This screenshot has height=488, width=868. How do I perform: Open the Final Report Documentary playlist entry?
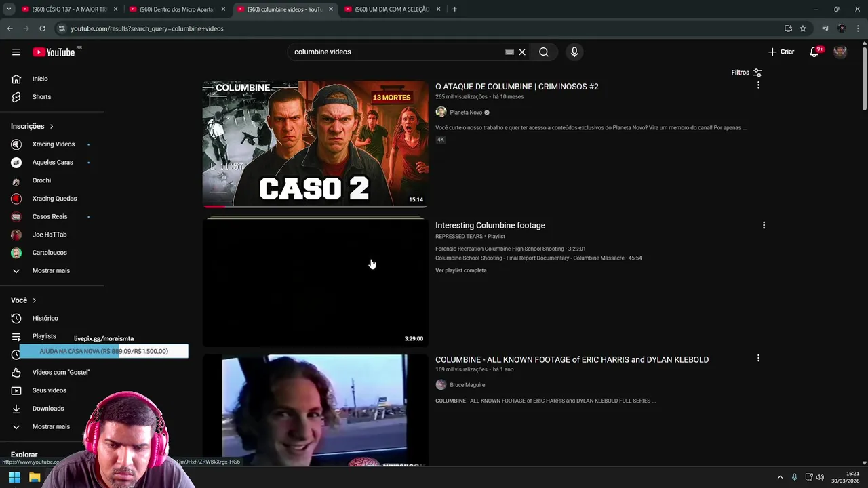click(538, 258)
